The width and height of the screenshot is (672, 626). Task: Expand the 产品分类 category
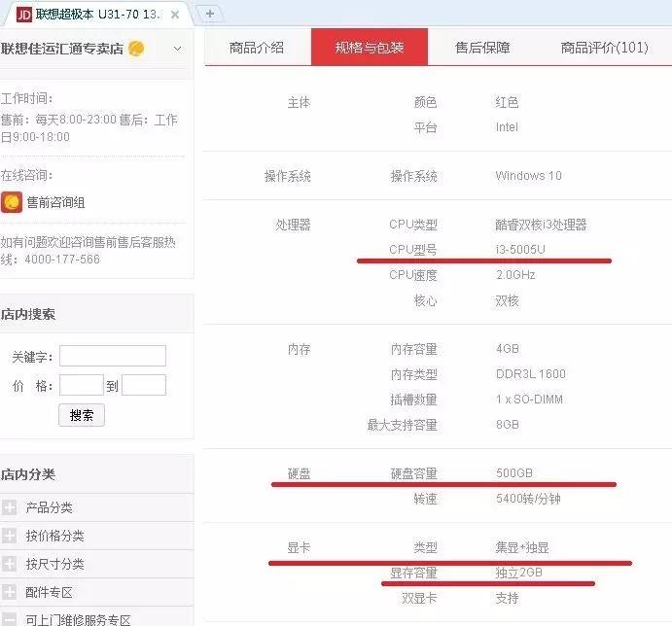click(9, 507)
